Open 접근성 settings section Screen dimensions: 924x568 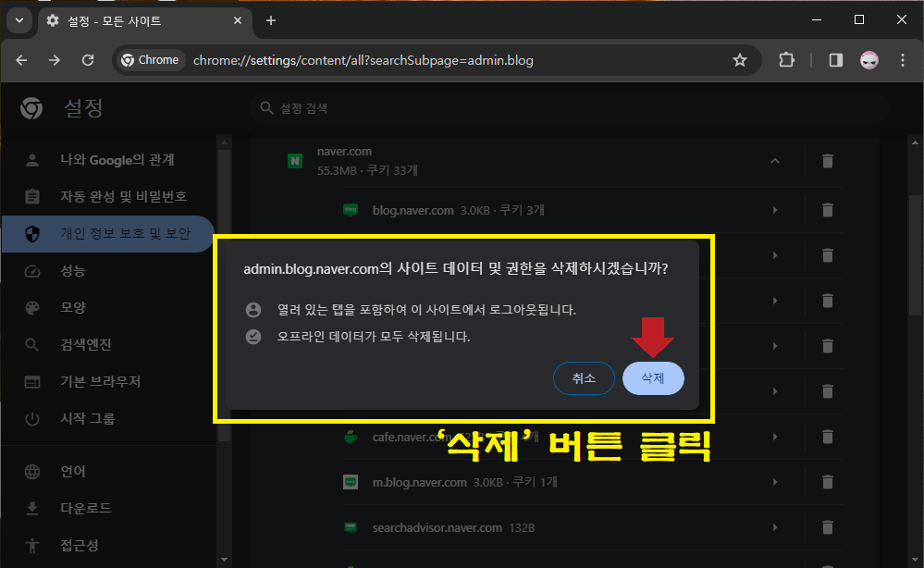(x=107, y=545)
